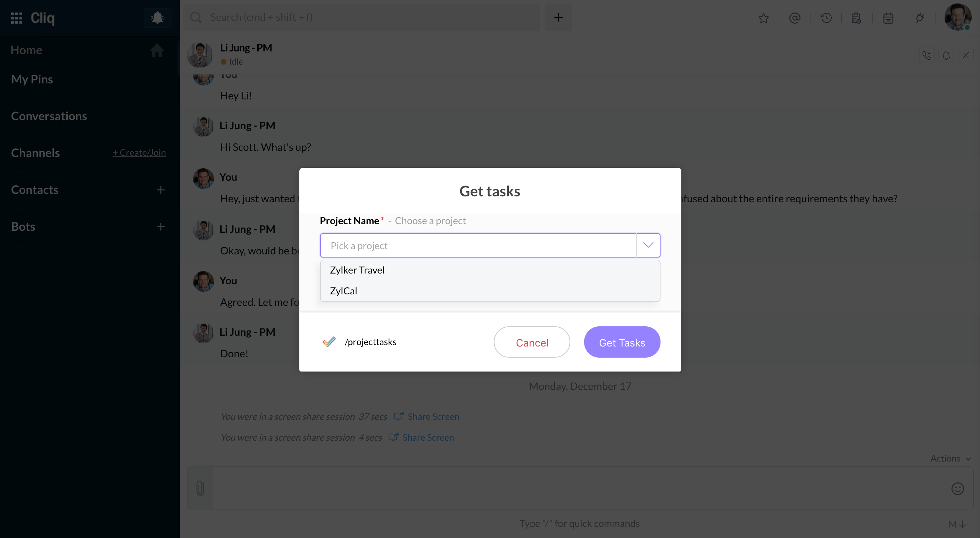Click the + Create/Join channels link
The width and height of the screenshot is (980, 538).
click(x=139, y=153)
